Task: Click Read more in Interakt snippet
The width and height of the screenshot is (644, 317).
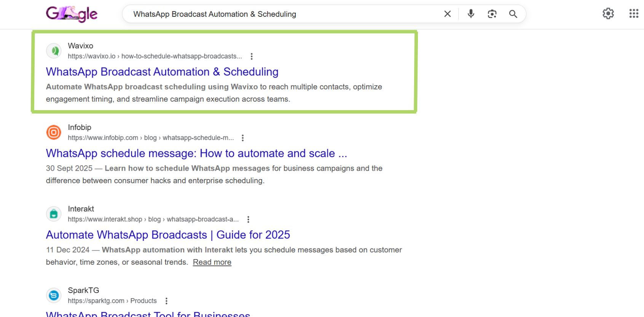Action: [x=212, y=262]
